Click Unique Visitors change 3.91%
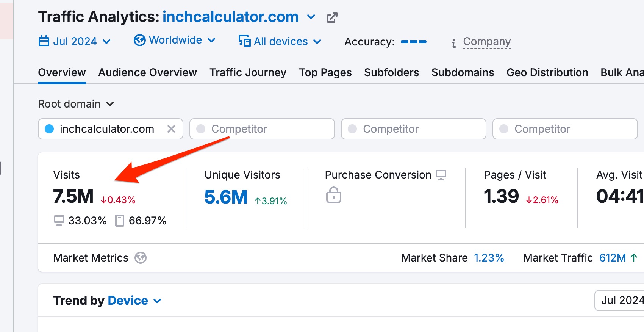This screenshot has width=644, height=332. (271, 201)
